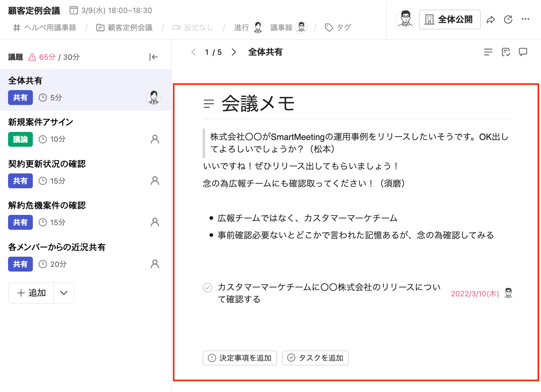Assign a person to 契約更新状況の確認

[x=155, y=181]
